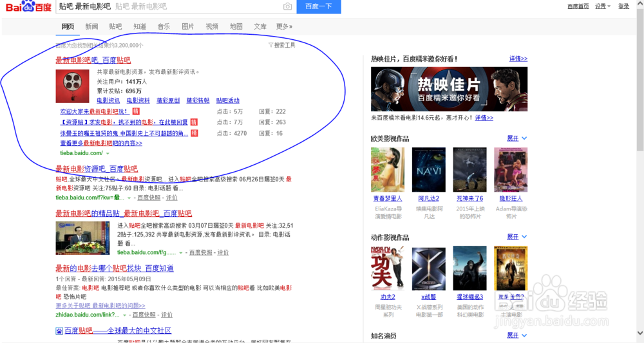Image resolution: width=644 pixels, height=343 pixels.
Task: Click 更多关于贴吧 最新电影吧的问题>>
Action: coord(100,306)
